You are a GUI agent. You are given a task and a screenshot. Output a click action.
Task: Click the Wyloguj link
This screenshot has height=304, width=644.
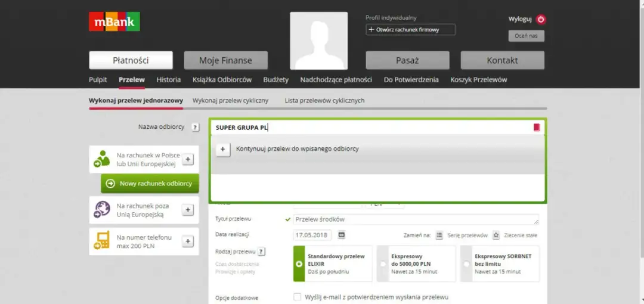[520, 19]
